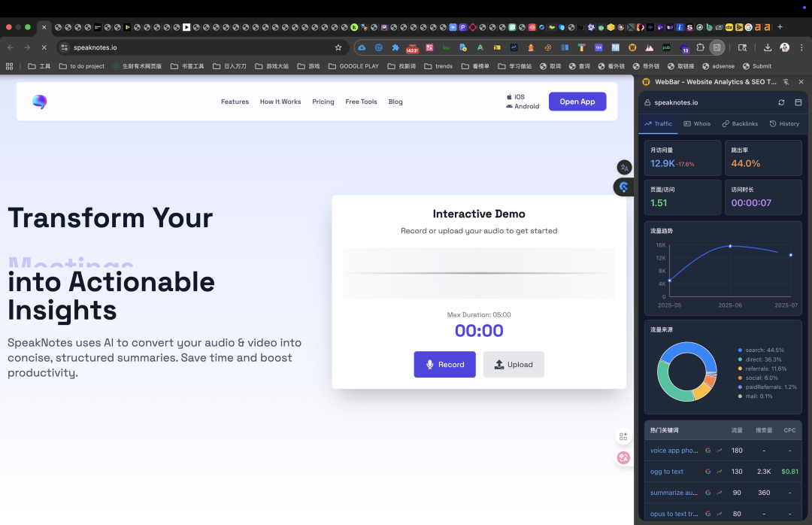Open Features in site navigation

click(235, 102)
